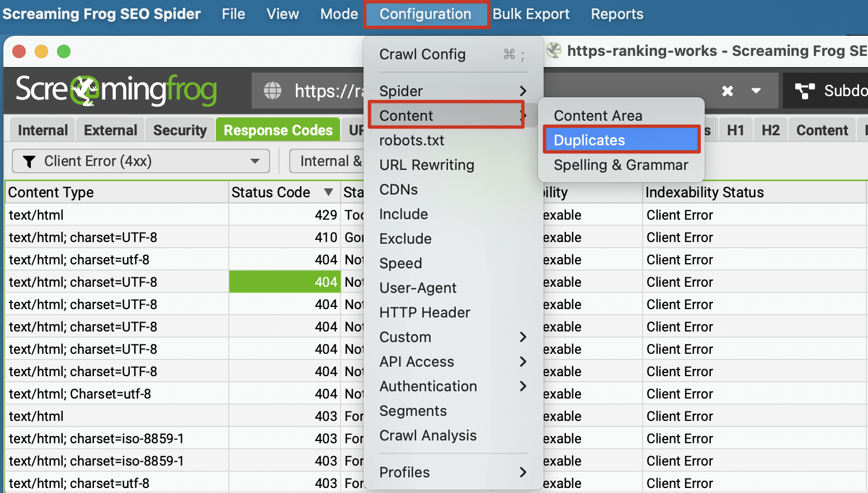Click the filter funnel icon
The image size is (868, 493).
tap(29, 162)
